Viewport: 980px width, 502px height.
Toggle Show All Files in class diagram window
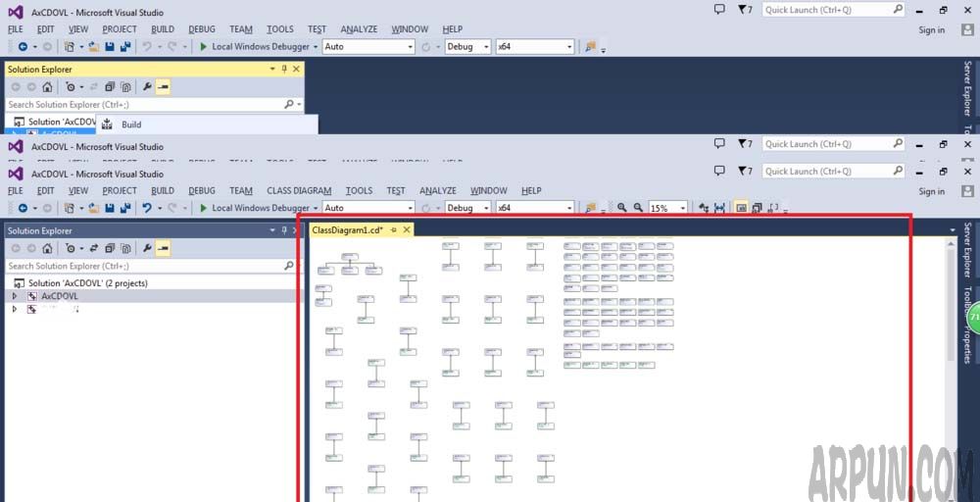tap(125, 248)
